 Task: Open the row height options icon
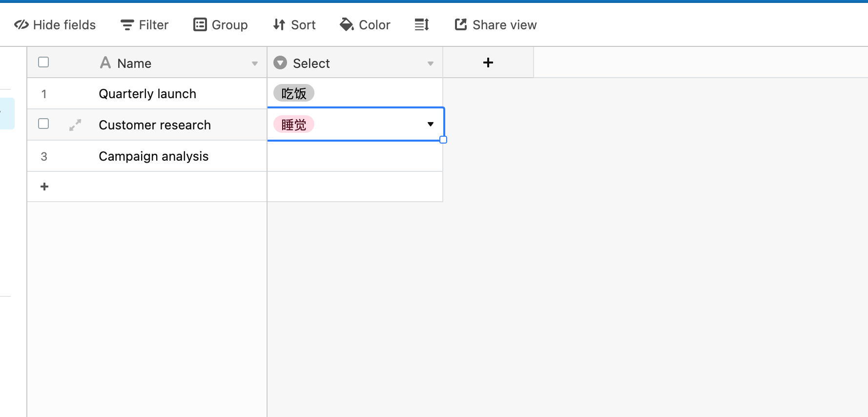coord(422,24)
